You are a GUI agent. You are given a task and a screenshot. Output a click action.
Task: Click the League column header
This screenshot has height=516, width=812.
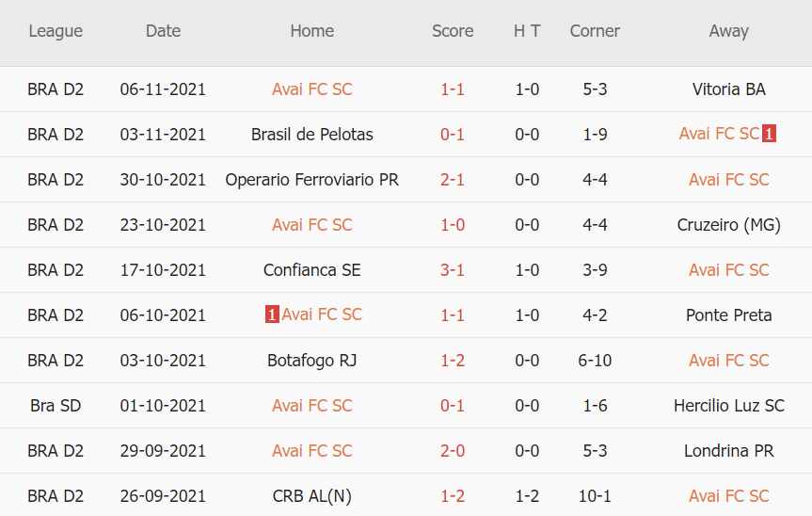[56, 31]
